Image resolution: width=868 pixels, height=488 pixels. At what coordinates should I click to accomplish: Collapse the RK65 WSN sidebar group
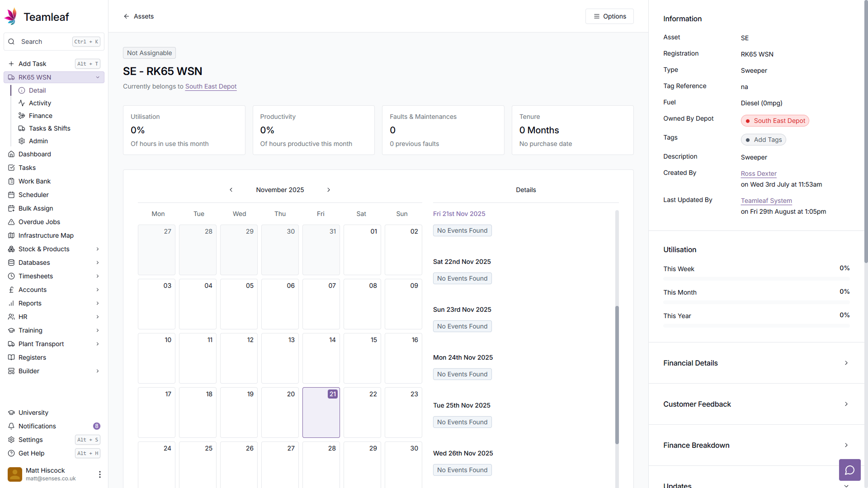click(x=98, y=77)
